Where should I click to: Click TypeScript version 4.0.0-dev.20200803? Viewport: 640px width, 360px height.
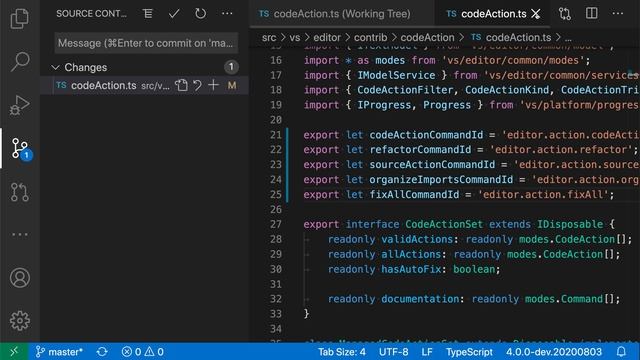(x=554, y=351)
